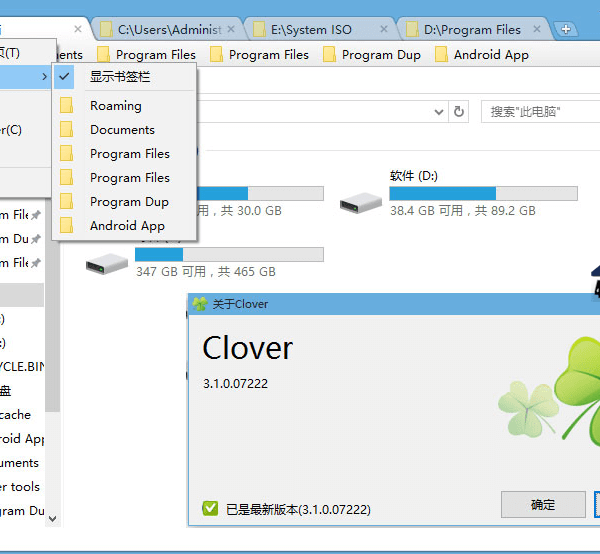Open Program Dup bookmark in bookmarks bar
This screenshot has height=554, width=600.
(380, 55)
